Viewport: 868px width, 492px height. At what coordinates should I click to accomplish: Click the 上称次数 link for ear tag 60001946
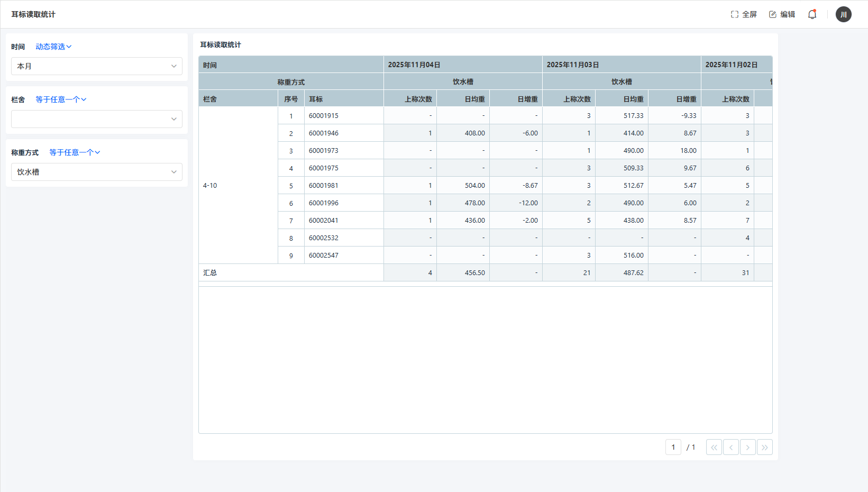[x=430, y=133]
